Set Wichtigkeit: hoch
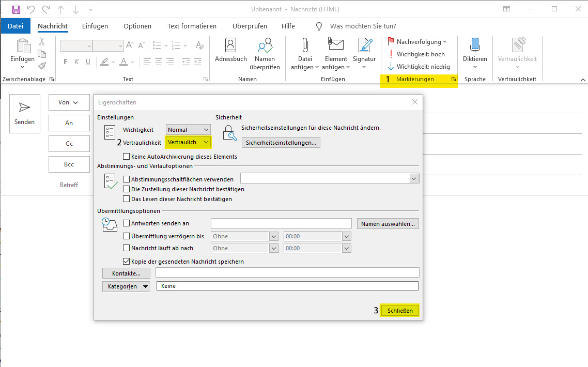Image resolution: width=588 pixels, height=367 pixels. 416,54
